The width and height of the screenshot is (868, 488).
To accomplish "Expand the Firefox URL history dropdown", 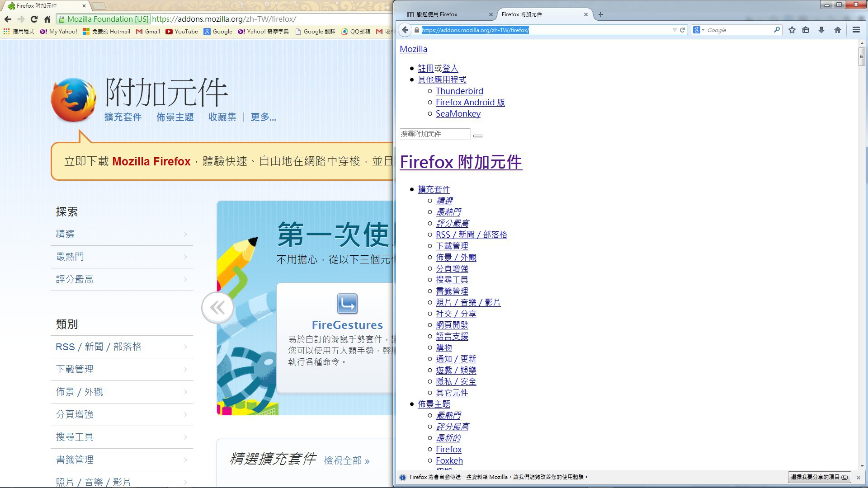I will pyautogui.click(x=675, y=30).
